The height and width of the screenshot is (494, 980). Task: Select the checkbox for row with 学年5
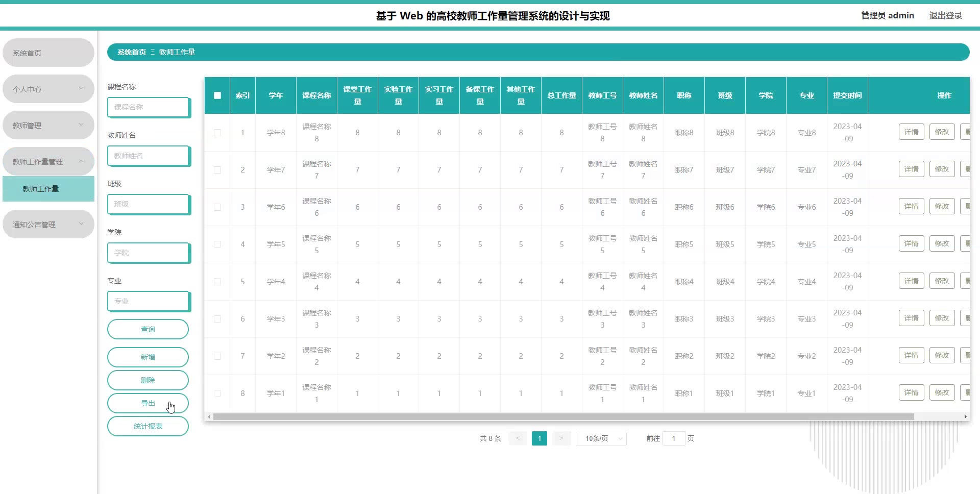coord(217,244)
